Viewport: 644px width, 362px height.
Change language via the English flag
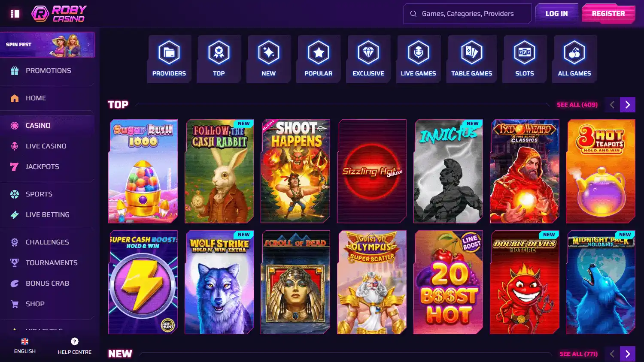pyautogui.click(x=25, y=341)
